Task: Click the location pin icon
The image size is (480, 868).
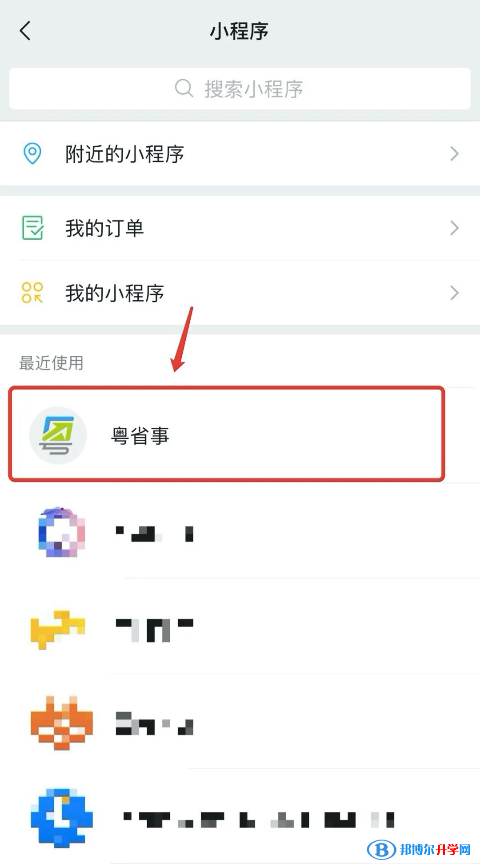Action: [x=32, y=153]
